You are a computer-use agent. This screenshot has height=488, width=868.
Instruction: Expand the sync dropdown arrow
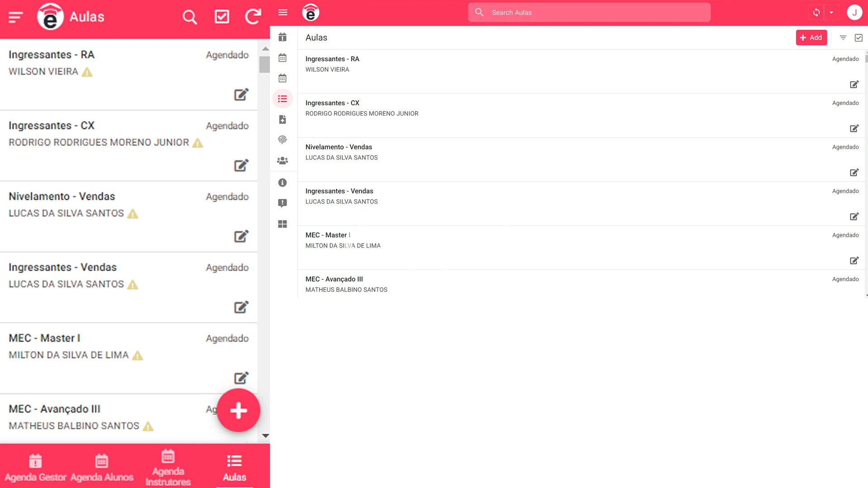coord(831,13)
